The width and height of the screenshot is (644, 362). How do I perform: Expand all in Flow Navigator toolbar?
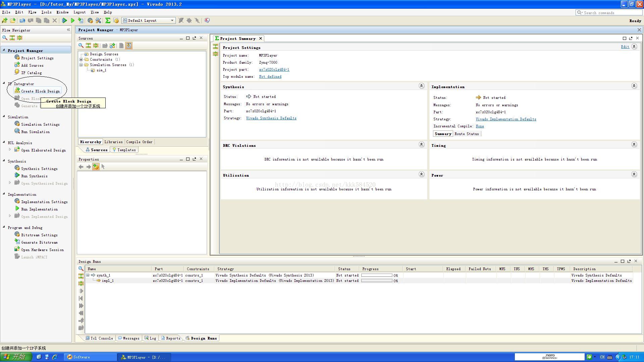(19, 38)
